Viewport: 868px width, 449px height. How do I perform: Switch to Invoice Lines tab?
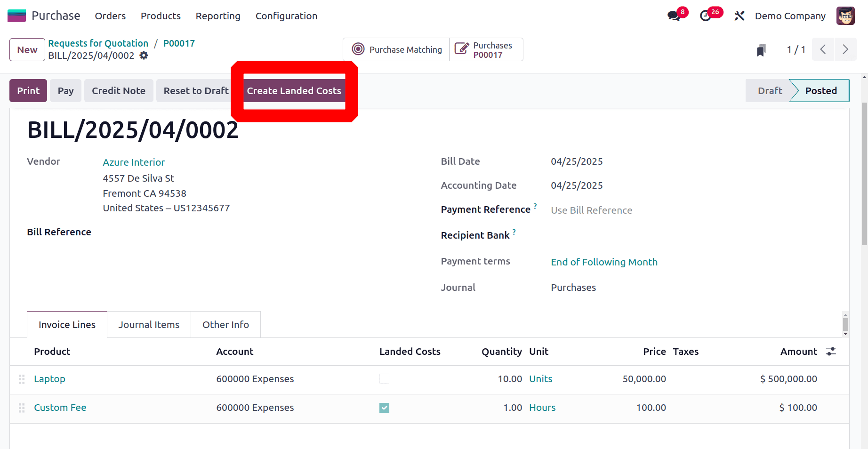pyautogui.click(x=67, y=325)
